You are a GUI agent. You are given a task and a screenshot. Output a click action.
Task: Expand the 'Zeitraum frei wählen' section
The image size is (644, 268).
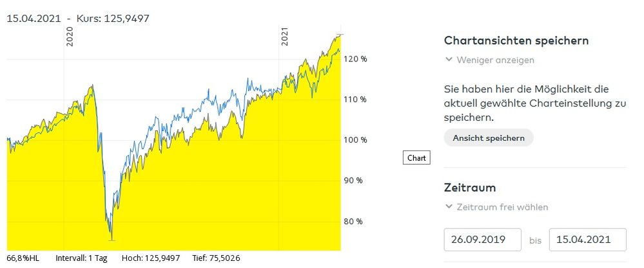pos(449,207)
